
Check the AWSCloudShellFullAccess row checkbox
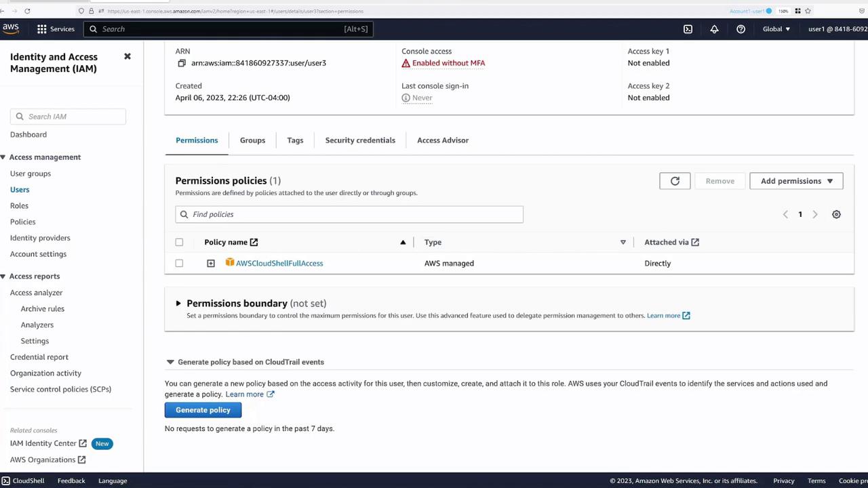click(x=179, y=263)
